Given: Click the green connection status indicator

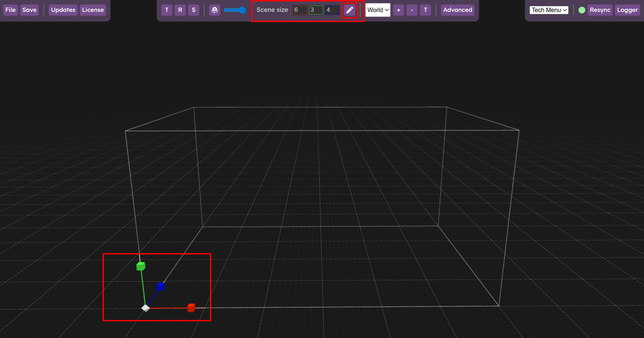Looking at the screenshot, I should tap(582, 10).
